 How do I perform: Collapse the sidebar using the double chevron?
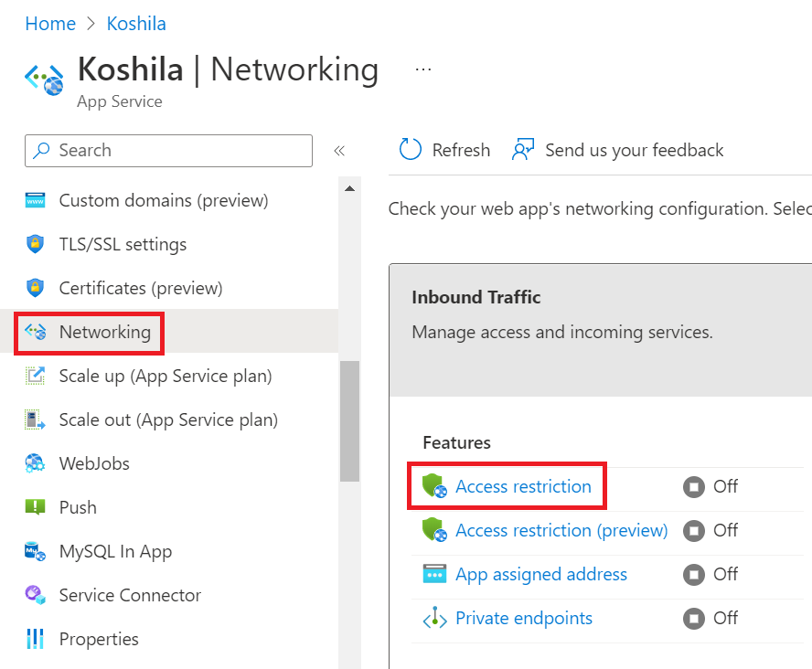pyautogui.click(x=339, y=151)
